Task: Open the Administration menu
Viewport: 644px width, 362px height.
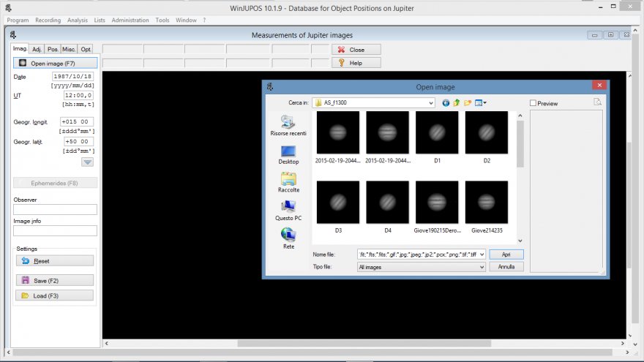Action: coord(130,20)
